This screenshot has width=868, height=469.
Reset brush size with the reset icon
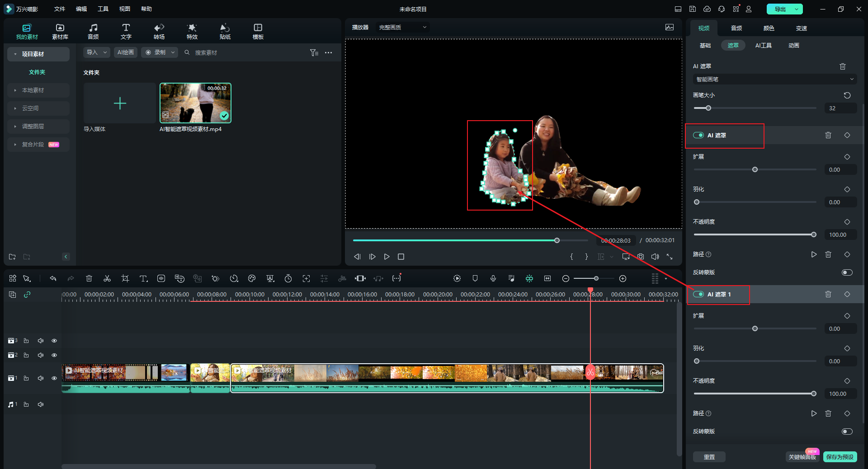(x=847, y=95)
